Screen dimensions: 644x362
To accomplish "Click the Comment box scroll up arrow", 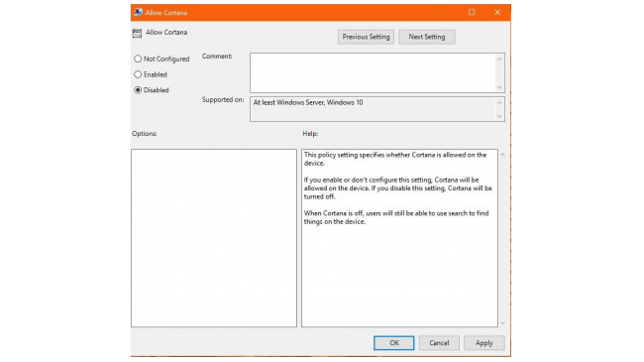I will tap(499, 60).
